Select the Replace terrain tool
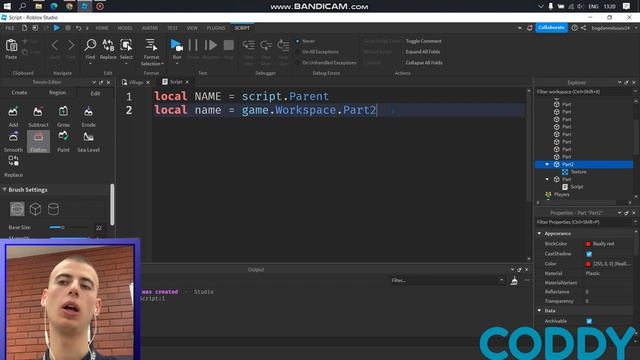The width and height of the screenshot is (640, 360). click(13, 167)
